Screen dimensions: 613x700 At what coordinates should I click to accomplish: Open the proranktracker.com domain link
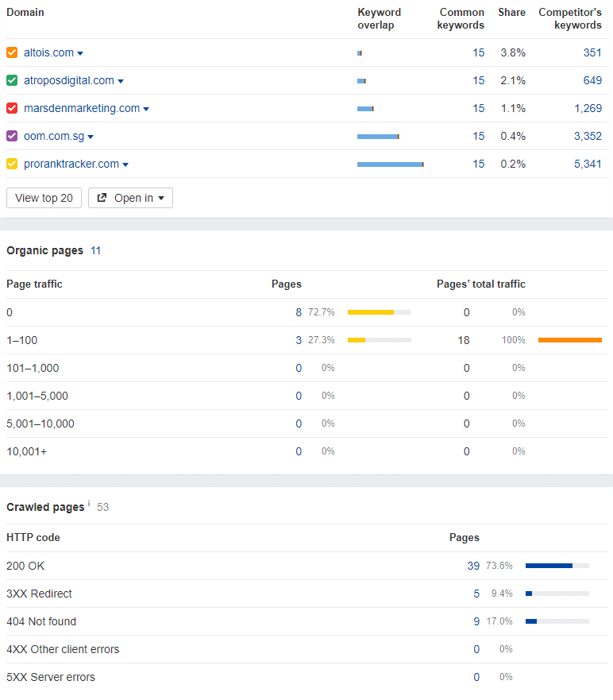tap(71, 164)
